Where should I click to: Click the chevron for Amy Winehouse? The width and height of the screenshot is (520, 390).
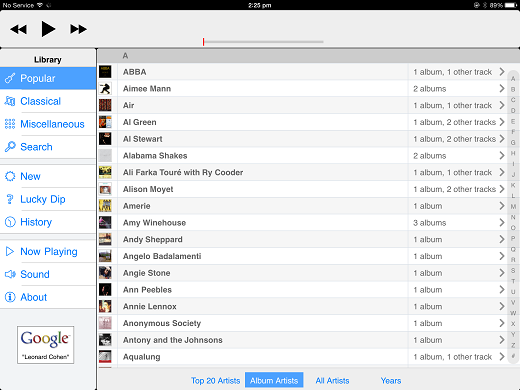(x=502, y=222)
